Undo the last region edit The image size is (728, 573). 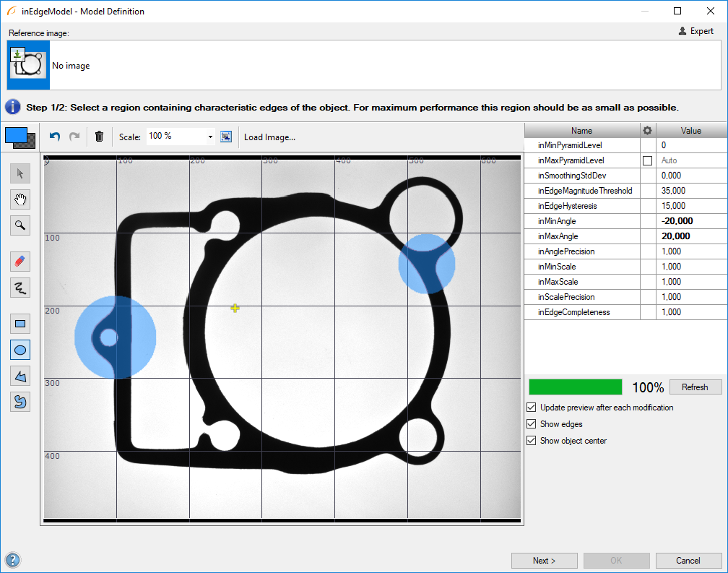[x=55, y=137]
